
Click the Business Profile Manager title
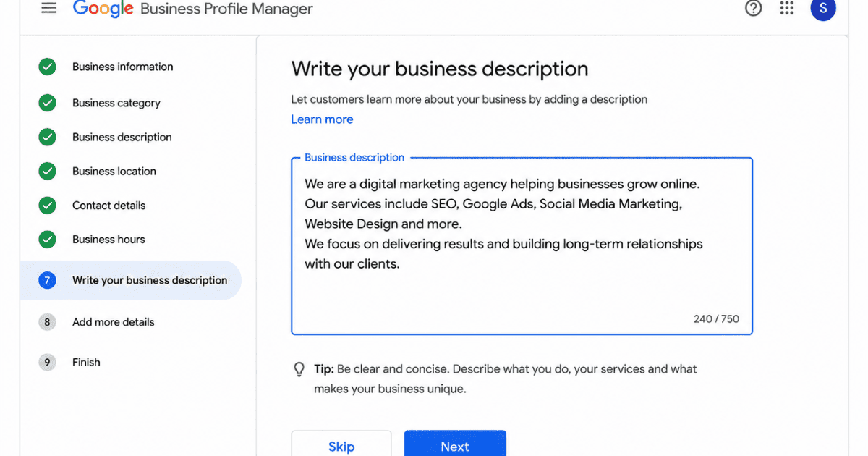[x=226, y=9]
